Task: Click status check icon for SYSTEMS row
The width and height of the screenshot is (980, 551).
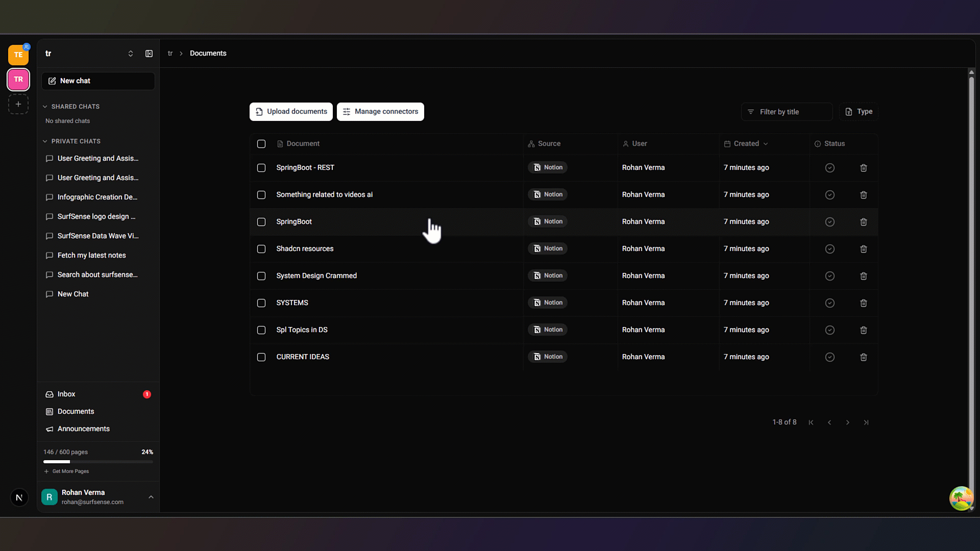Action: coord(829,303)
